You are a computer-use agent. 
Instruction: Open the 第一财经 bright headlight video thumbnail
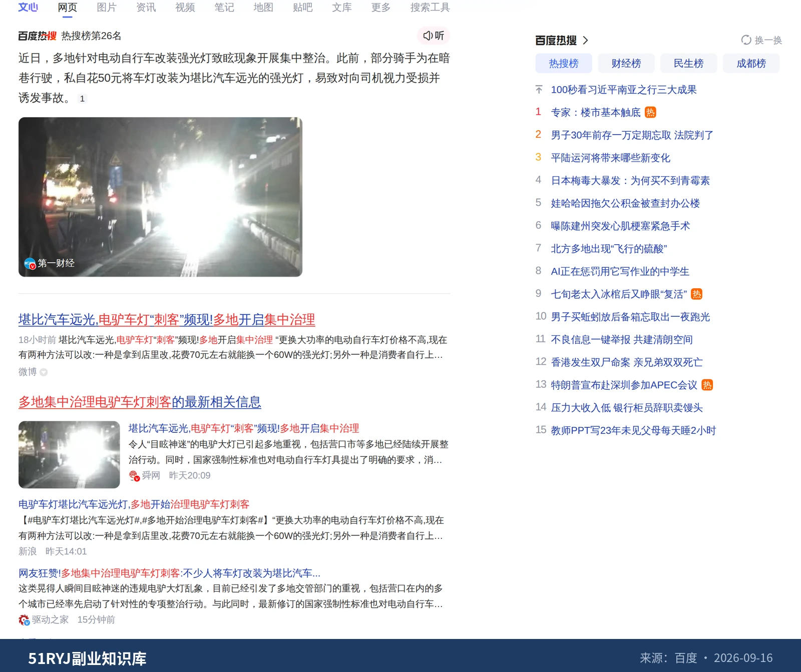click(x=160, y=197)
